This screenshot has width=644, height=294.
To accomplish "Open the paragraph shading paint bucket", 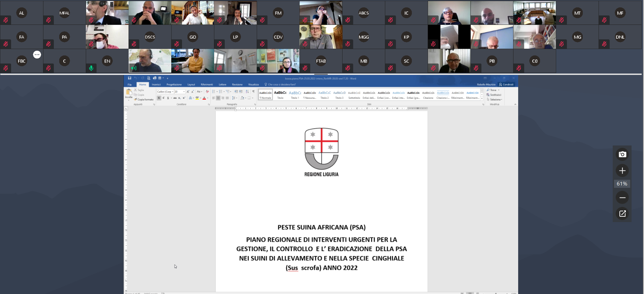I will click(243, 98).
